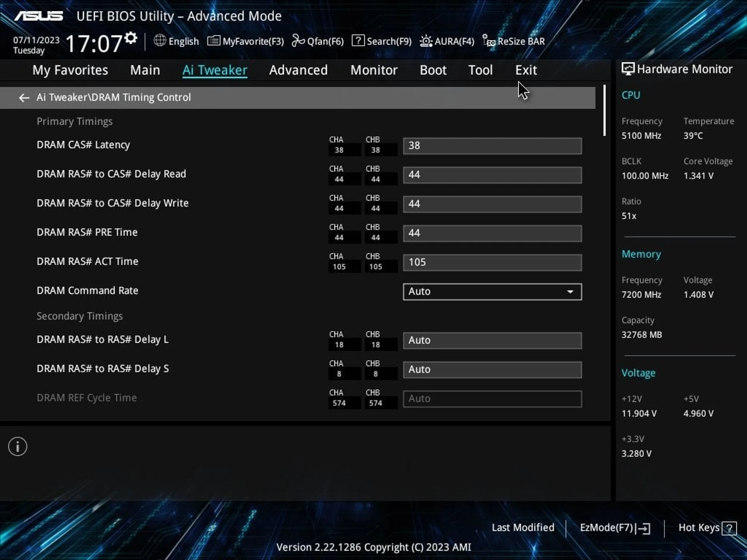The image size is (747, 560).
Task: Click Primary Timings heading
Action: pos(74,121)
